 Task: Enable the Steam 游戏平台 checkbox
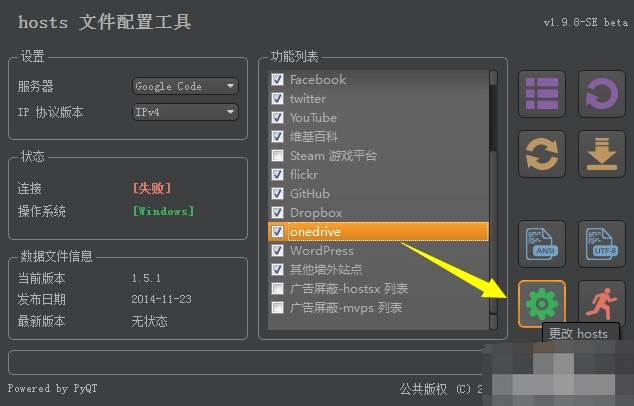pyautogui.click(x=277, y=155)
